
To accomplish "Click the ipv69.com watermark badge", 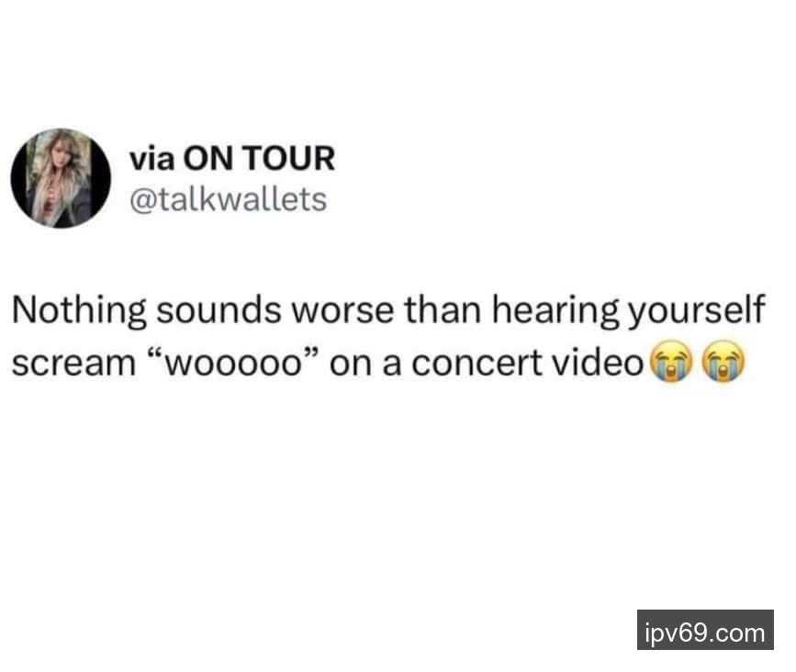I will [x=705, y=630].
